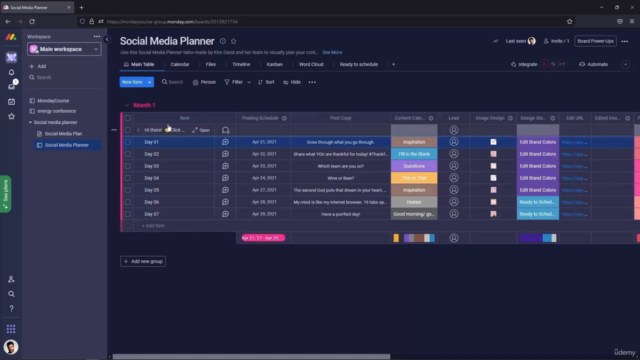
Task: Tick the 'Hi there!' row checkbox
Action: (128, 130)
